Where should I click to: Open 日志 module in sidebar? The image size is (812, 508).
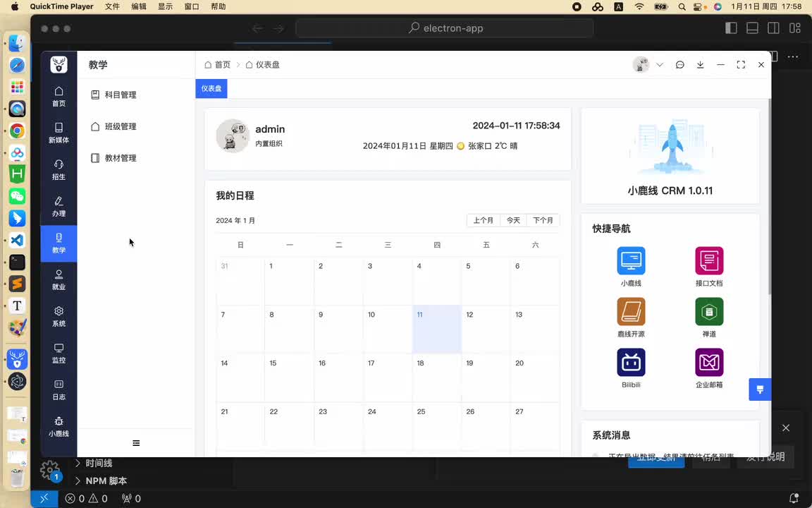tap(59, 390)
